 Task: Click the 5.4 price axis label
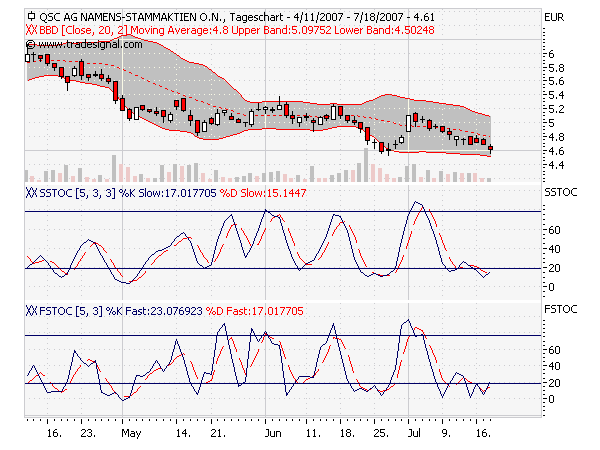click(556, 95)
